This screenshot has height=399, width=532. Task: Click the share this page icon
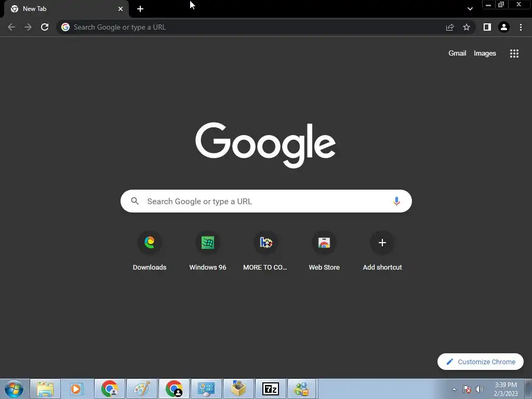coord(450,27)
